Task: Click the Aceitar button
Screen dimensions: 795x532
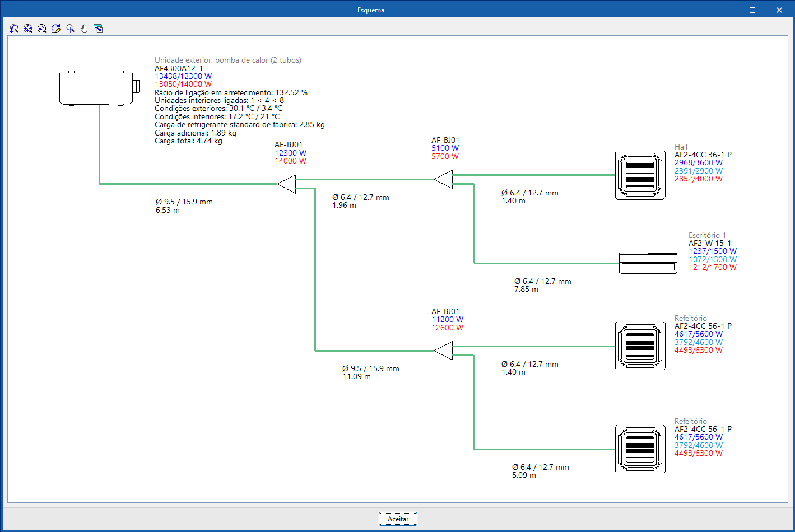Action: [x=398, y=519]
